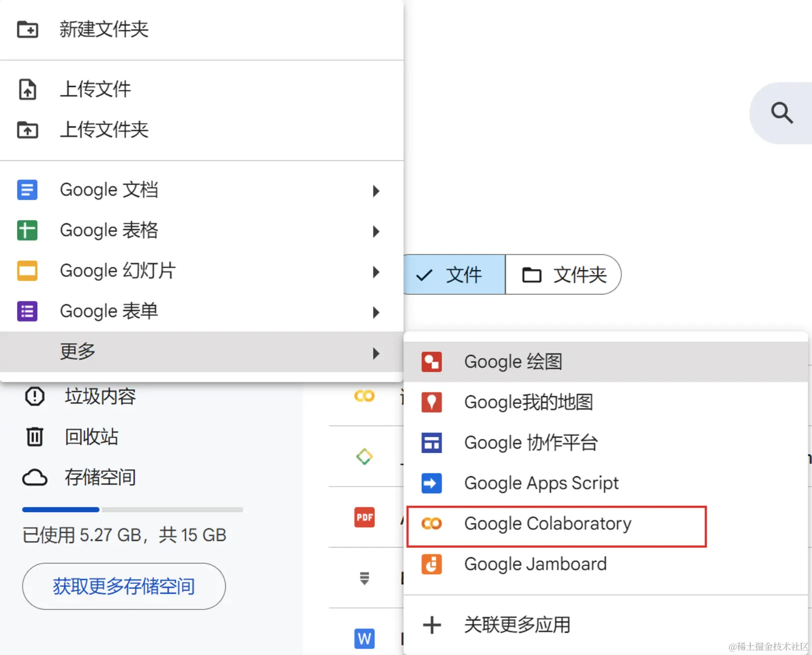Expand the Google 幻灯片 submenu arrow
The height and width of the screenshot is (655, 812).
376,272
